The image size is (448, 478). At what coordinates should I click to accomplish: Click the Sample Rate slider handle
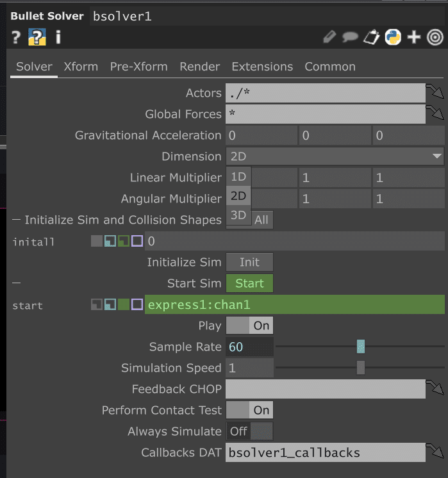[361, 347]
